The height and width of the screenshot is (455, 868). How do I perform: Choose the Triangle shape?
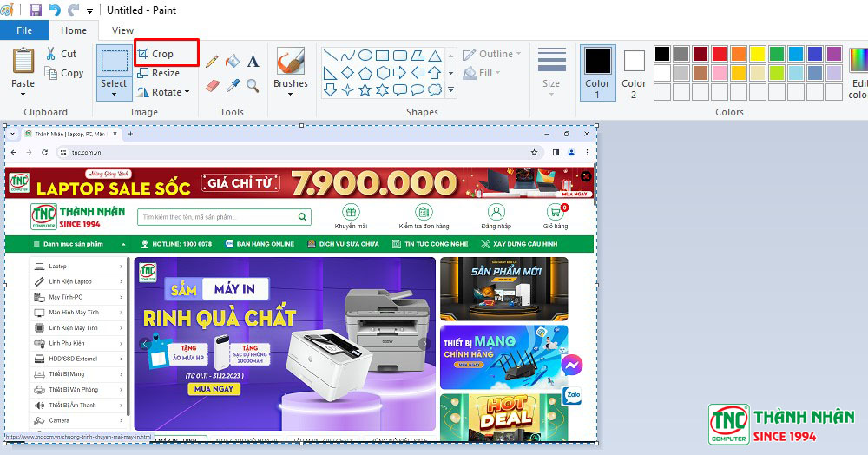coord(435,56)
